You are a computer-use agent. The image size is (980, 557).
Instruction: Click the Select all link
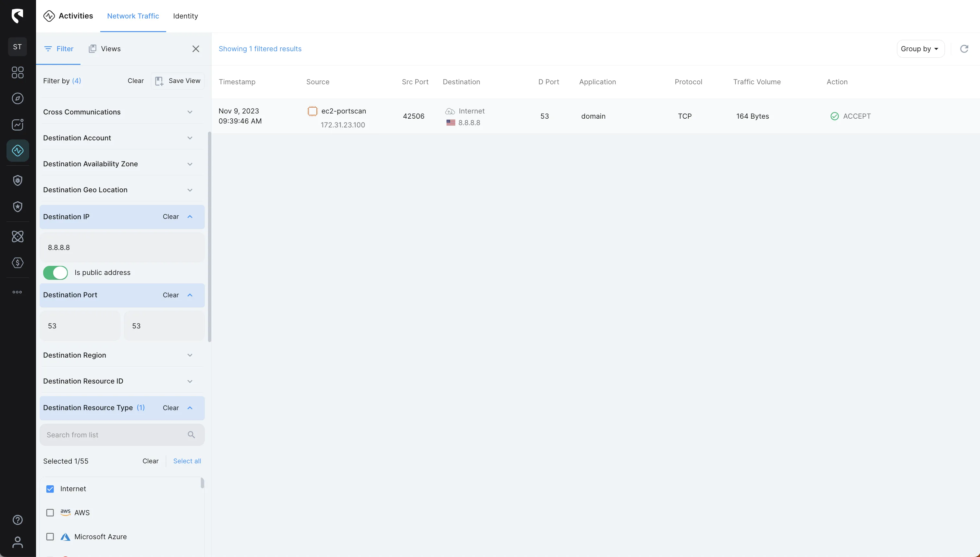187,461
